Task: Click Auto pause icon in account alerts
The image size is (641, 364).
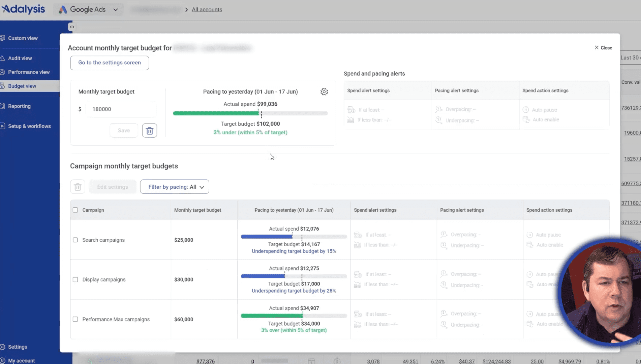Action: (x=526, y=110)
